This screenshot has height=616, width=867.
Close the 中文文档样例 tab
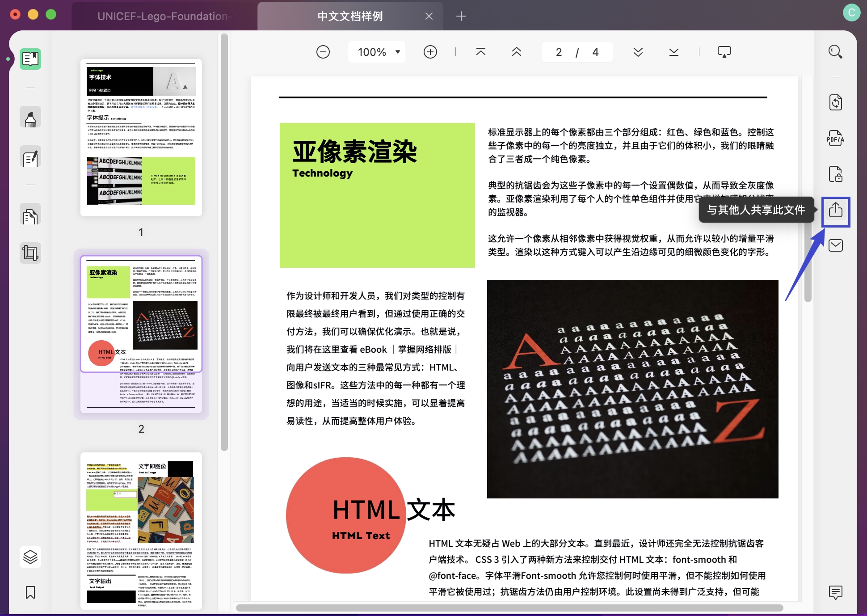(429, 16)
